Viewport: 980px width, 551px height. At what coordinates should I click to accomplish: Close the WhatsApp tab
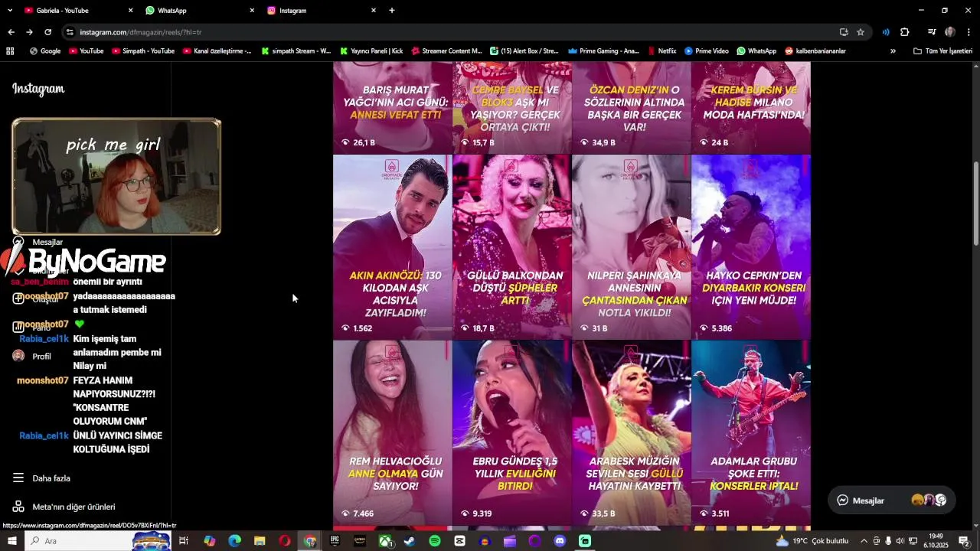252,10
